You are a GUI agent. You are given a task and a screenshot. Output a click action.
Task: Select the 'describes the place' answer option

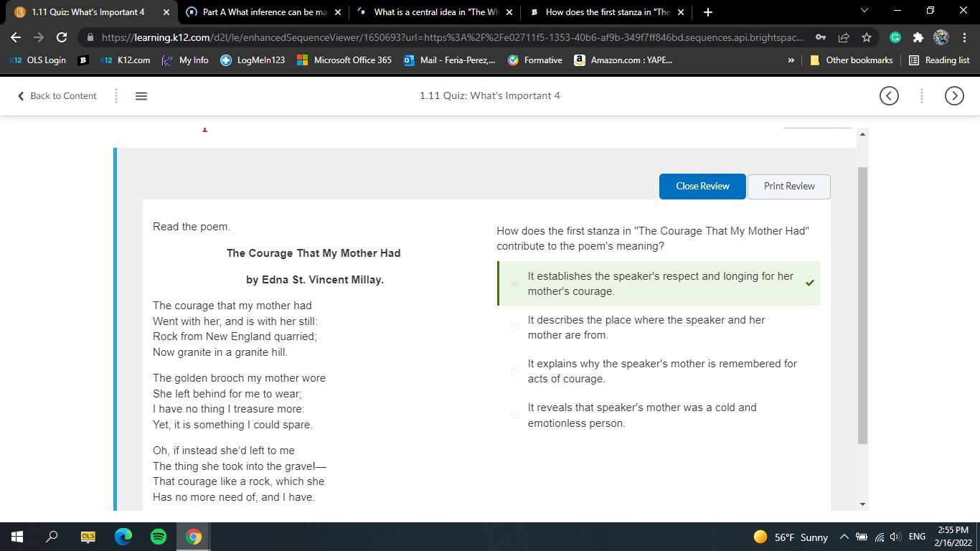click(x=514, y=328)
